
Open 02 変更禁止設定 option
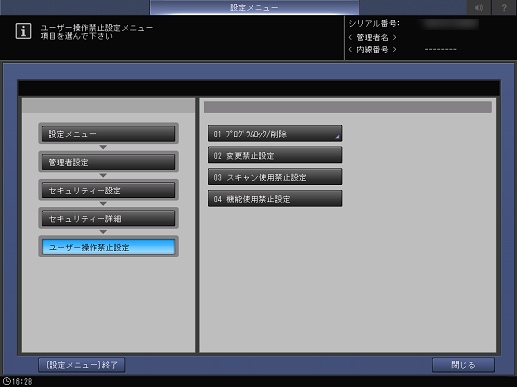[275, 155]
